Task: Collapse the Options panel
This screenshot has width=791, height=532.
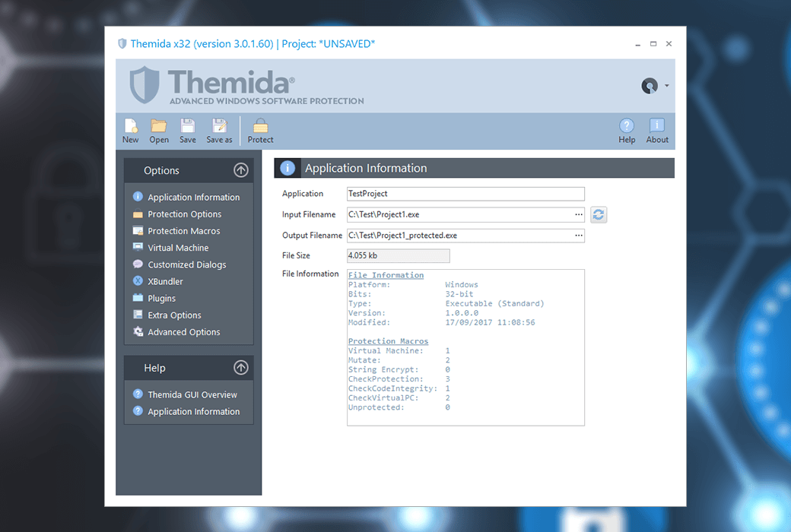Action: 241,169
